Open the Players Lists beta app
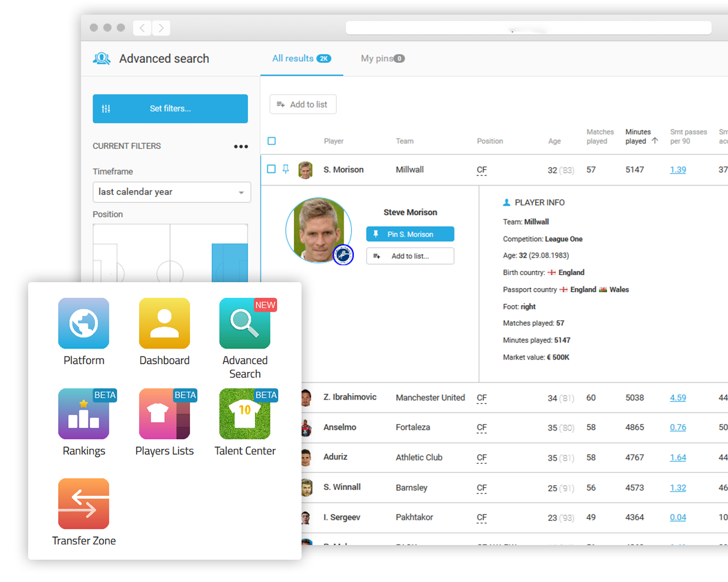The height and width of the screenshot is (582, 728). (164, 414)
